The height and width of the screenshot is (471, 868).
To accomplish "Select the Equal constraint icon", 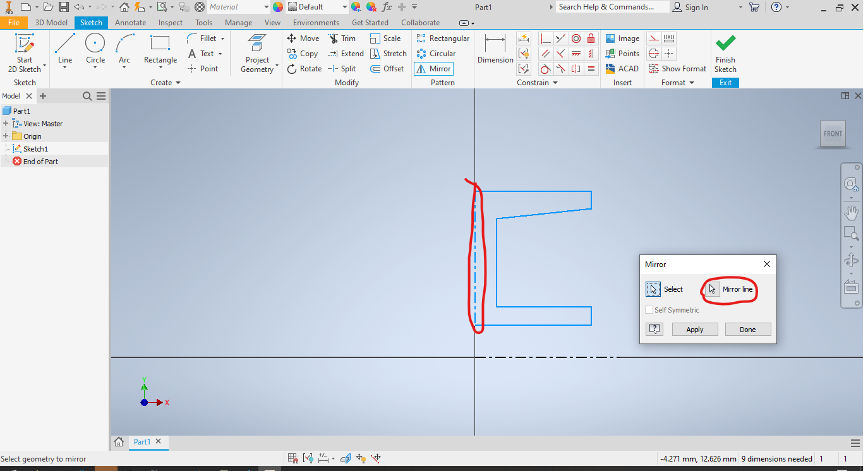I will click(591, 69).
